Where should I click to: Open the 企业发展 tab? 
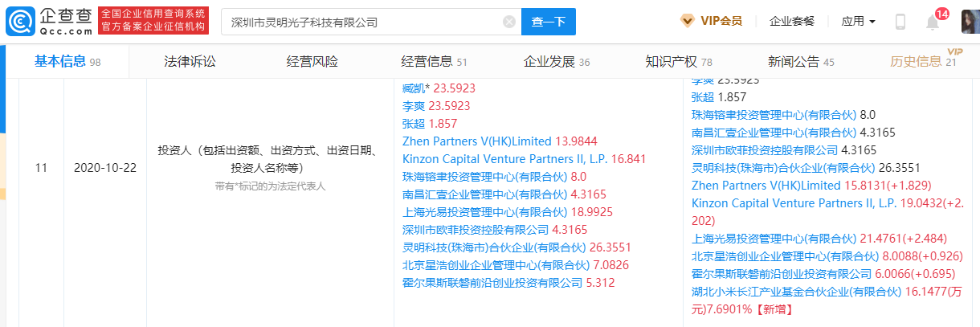pos(549,62)
